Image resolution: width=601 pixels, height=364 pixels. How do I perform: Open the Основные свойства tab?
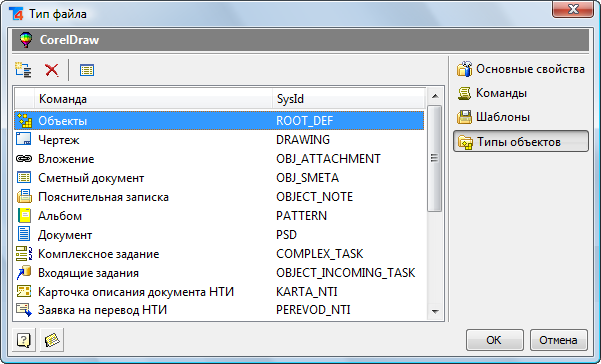point(521,69)
